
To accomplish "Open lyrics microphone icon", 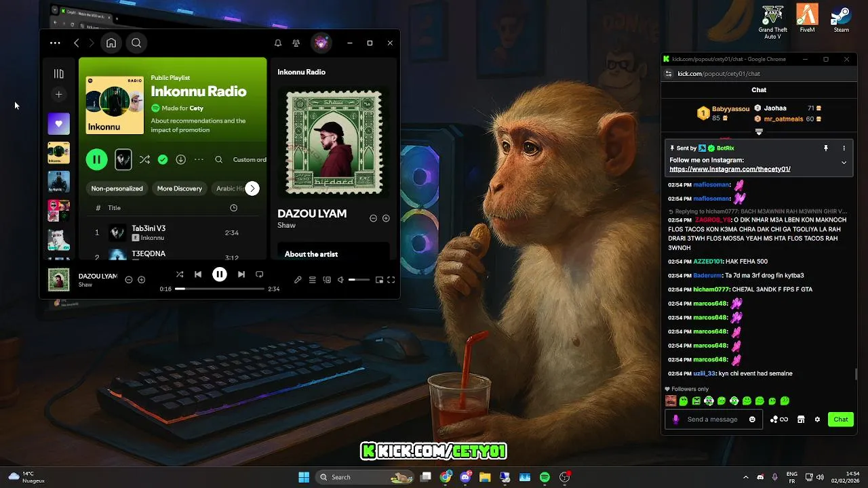I will click(x=298, y=280).
